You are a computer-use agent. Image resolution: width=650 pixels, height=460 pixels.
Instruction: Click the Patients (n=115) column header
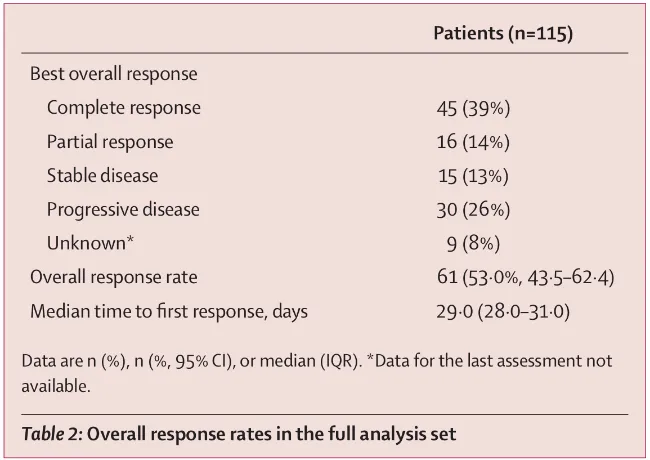(502, 34)
